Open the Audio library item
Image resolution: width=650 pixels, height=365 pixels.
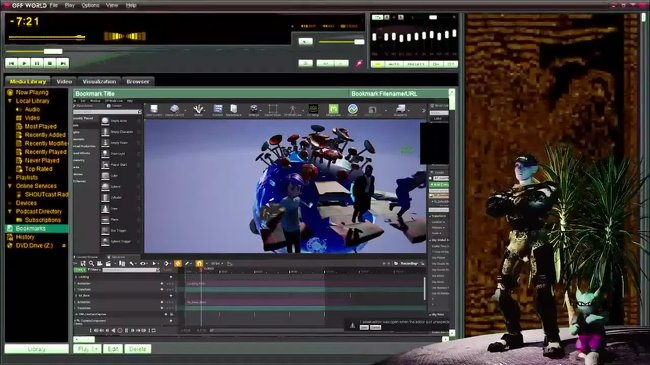(x=32, y=110)
